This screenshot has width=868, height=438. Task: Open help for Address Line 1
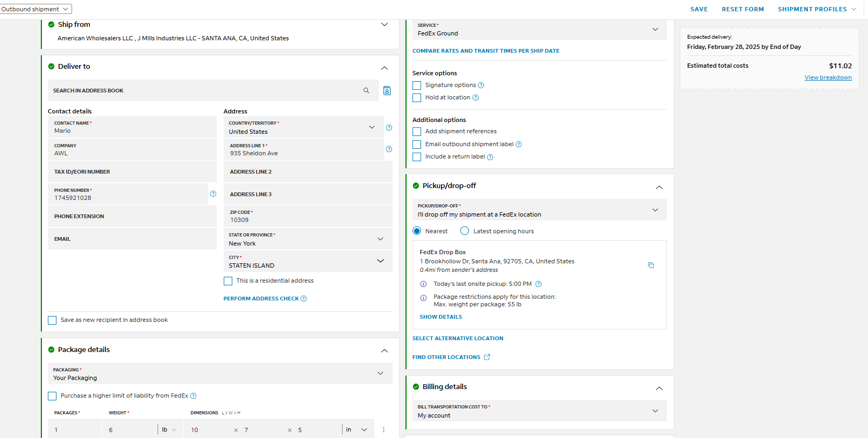[389, 149]
